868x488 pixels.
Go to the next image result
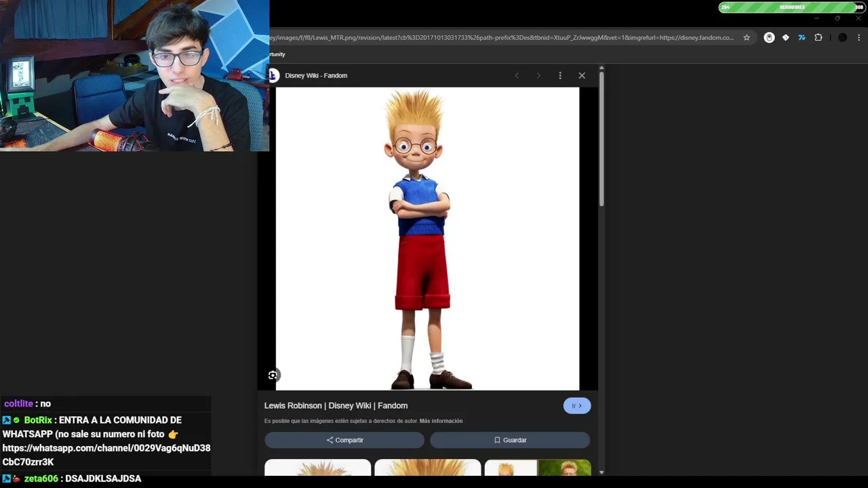tap(538, 75)
